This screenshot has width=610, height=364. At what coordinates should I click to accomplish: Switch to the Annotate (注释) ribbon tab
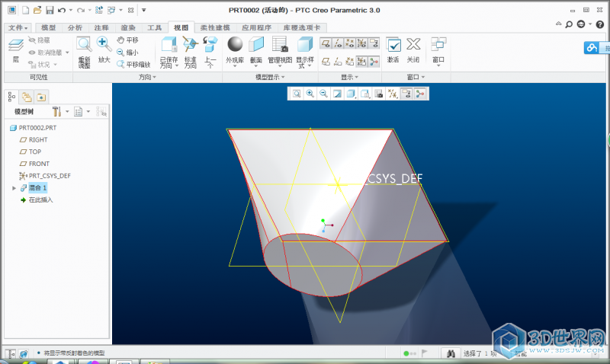[101, 27]
